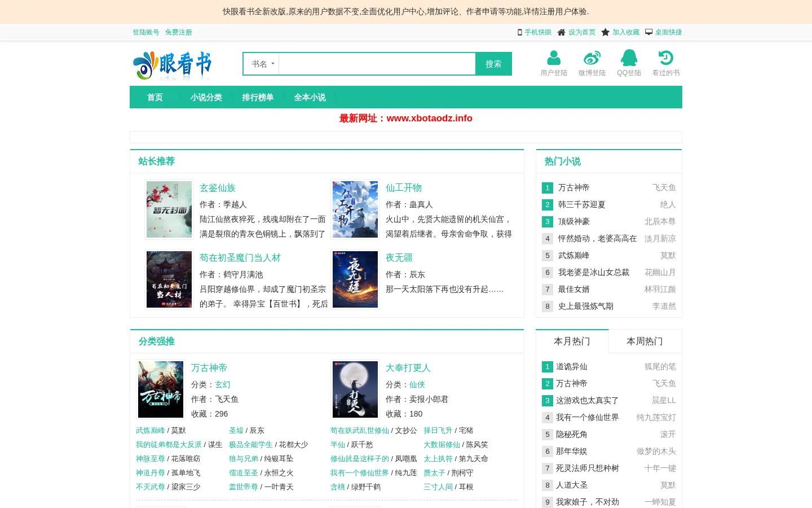Open 万古神帝 cover in 分类强推
The image size is (812, 508).
coord(161,389)
